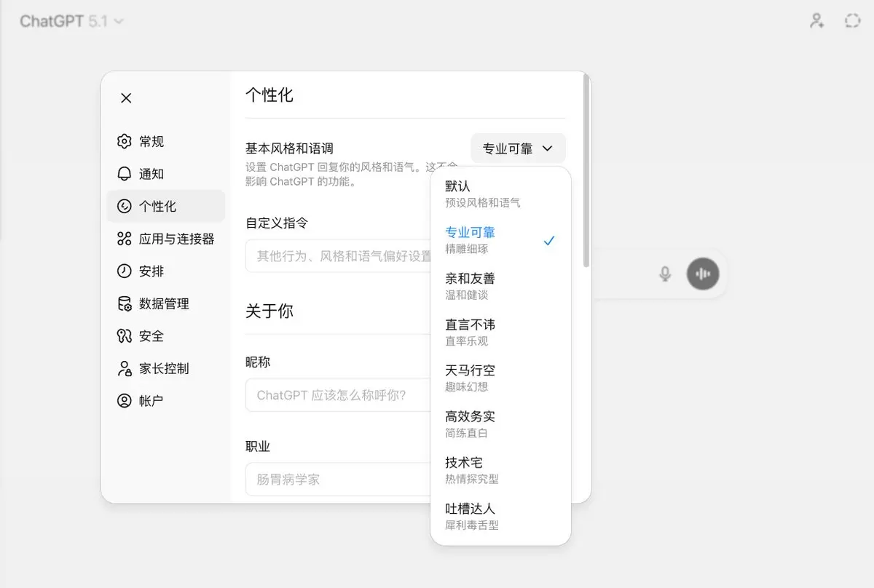Close the settings dialog with X icon
Viewport: 874px width, 588px height.
click(126, 98)
